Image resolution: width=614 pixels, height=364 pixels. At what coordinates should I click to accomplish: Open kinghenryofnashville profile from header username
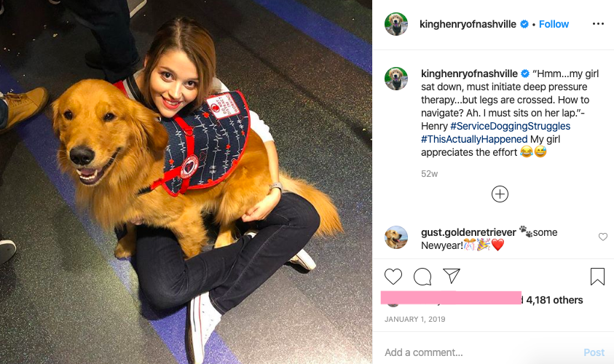click(468, 24)
